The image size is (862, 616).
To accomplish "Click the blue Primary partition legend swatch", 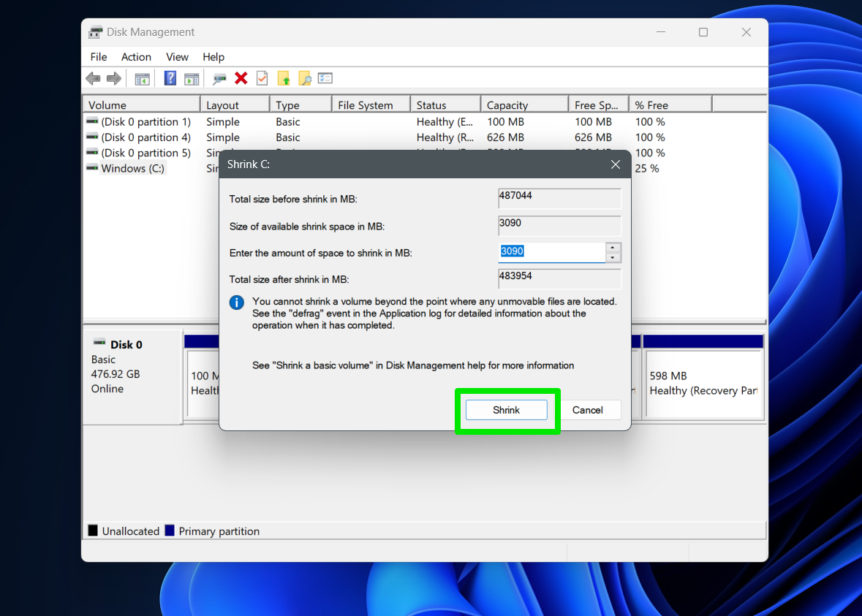I will click(170, 531).
